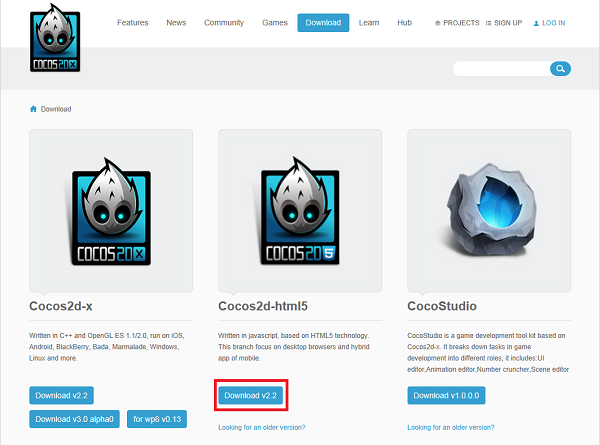
Task: Click the Download breadcrumb text
Action: tap(56, 109)
